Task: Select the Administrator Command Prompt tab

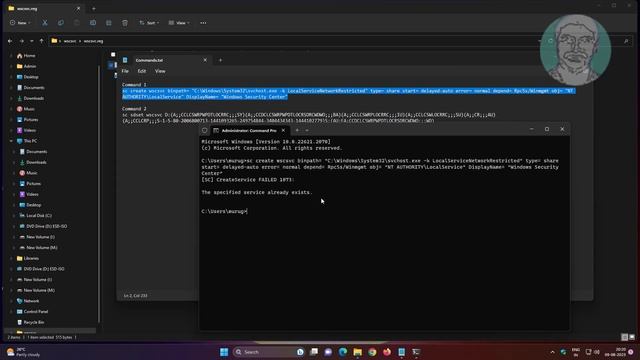Action: 249,130
